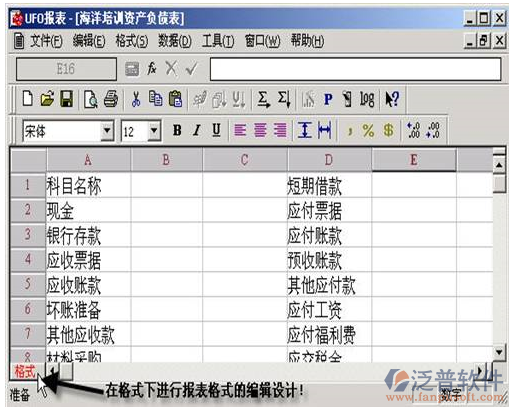
Task: Click the Print printer icon
Action: 111,99
